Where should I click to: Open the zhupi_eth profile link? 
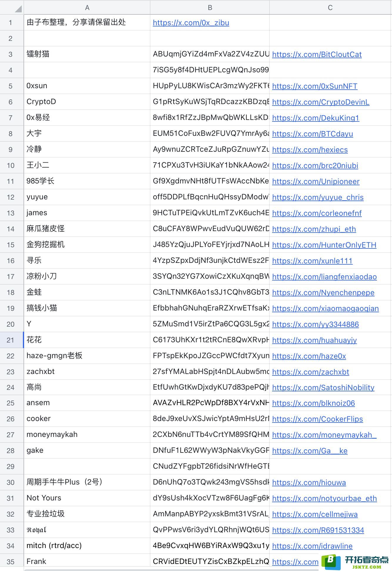(314, 229)
